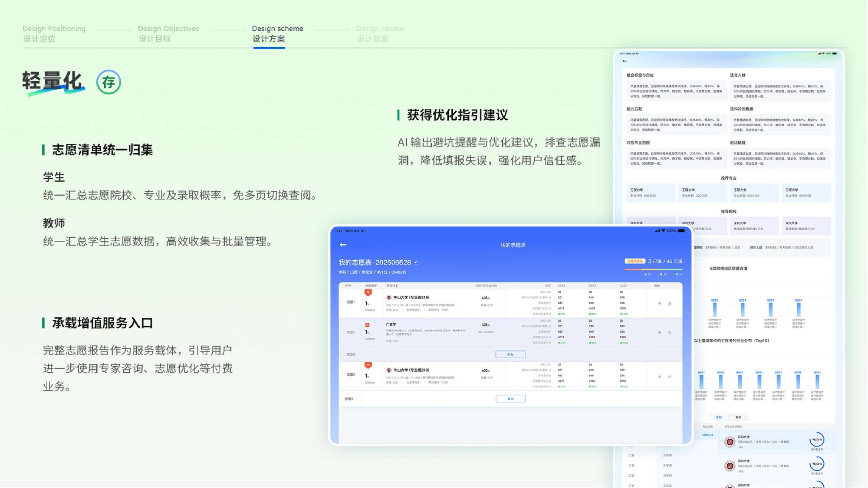Click the red rush badge on 志愿1
868x488 pixels.
point(368,293)
